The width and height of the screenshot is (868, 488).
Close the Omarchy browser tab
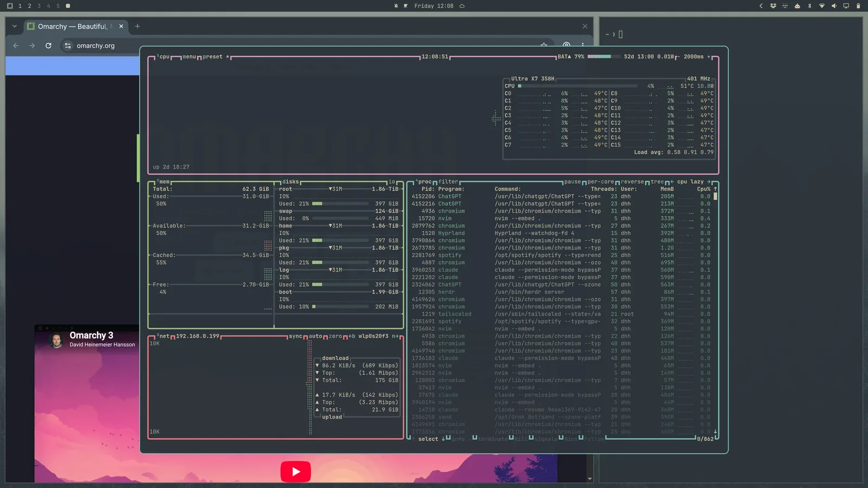click(121, 26)
